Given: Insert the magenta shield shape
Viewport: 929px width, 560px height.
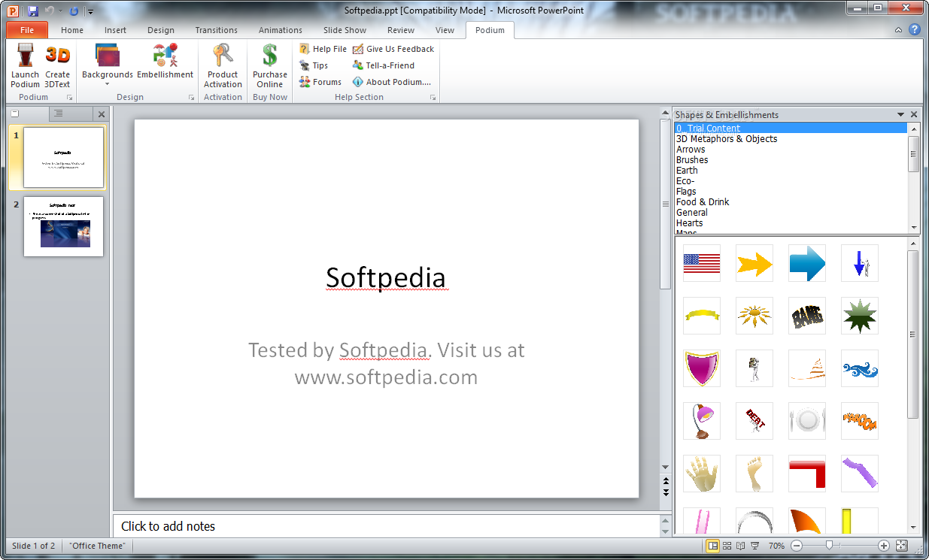Looking at the screenshot, I should click(702, 368).
